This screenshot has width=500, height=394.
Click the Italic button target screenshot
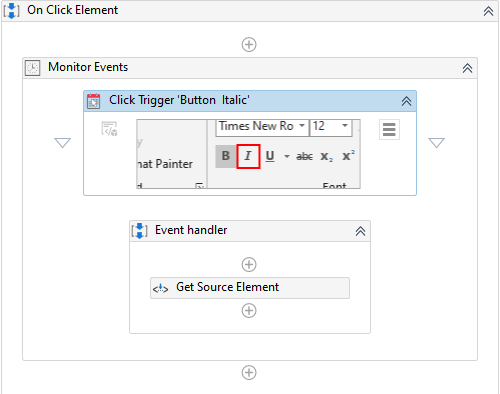click(x=249, y=154)
